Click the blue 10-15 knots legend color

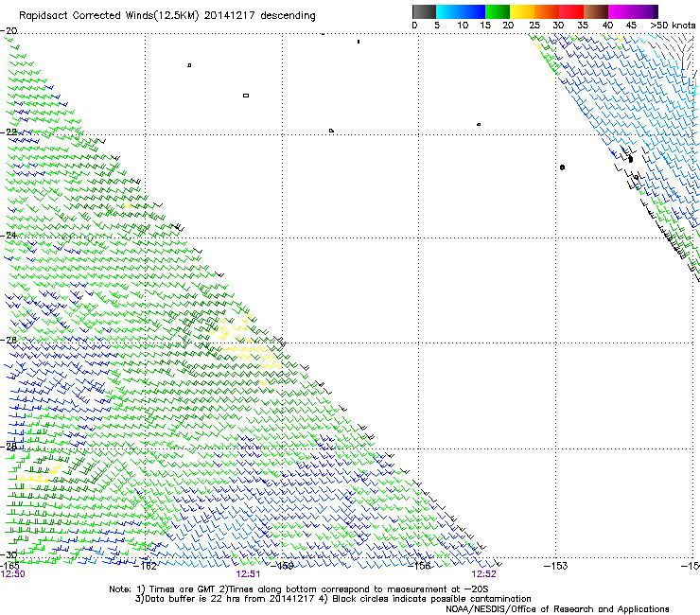click(473, 11)
